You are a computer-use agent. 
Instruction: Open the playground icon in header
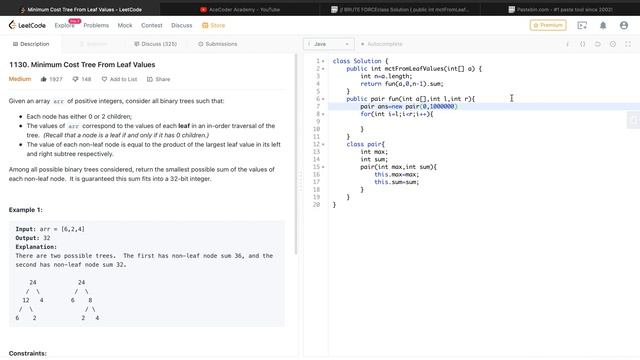coord(582,25)
